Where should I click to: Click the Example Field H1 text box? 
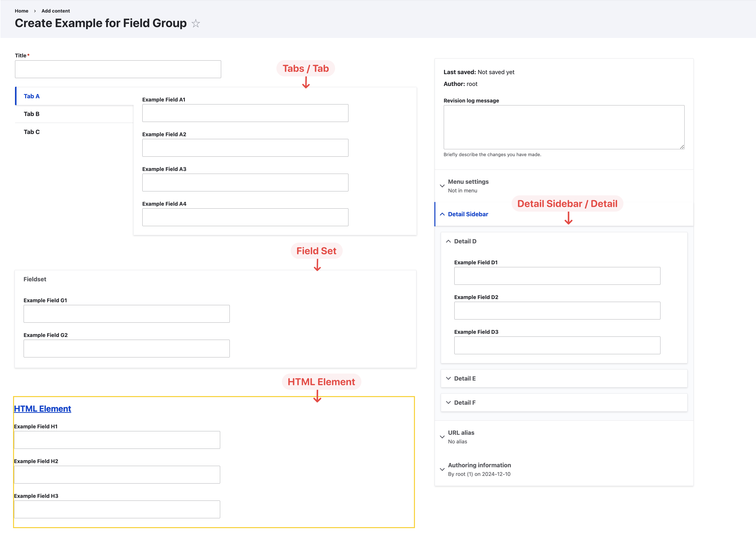(117, 440)
